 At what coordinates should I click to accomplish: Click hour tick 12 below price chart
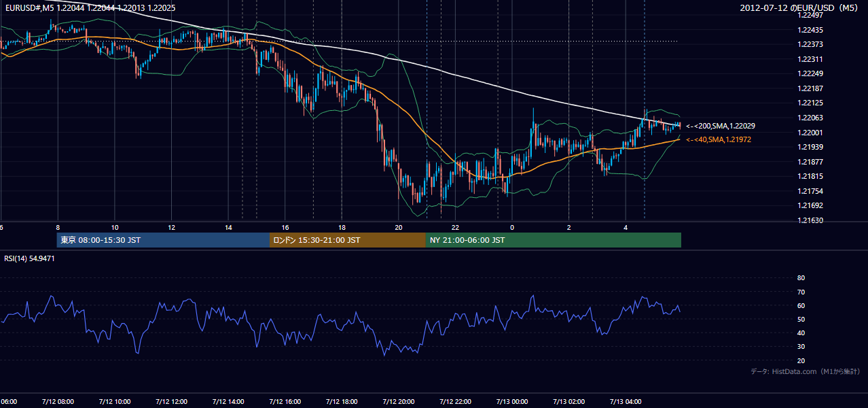click(171, 227)
